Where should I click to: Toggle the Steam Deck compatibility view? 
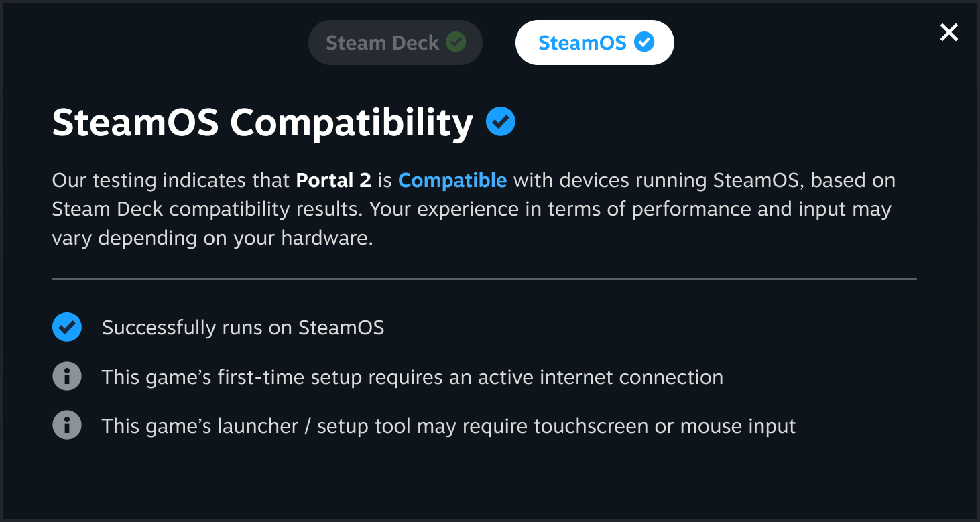pyautogui.click(x=395, y=42)
